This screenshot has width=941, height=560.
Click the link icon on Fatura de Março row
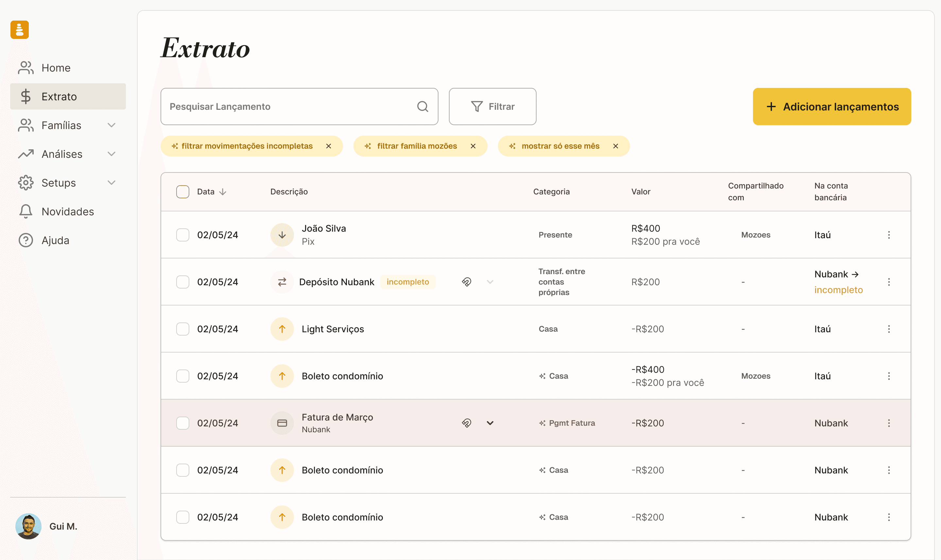click(467, 423)
